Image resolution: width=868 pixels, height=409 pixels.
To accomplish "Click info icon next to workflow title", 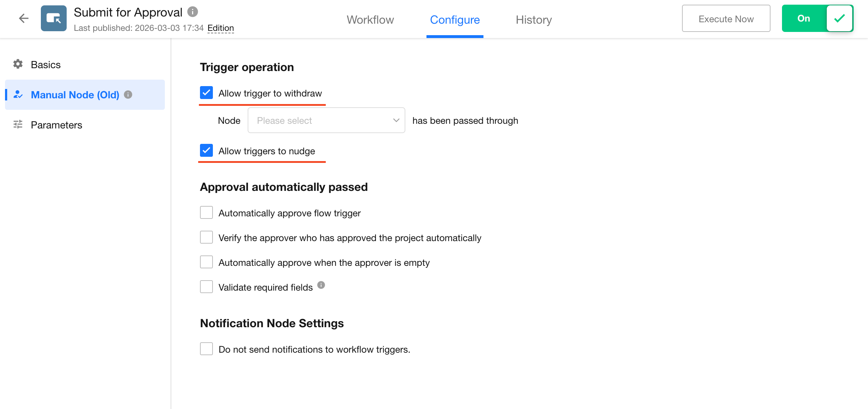I will point(193,12).
